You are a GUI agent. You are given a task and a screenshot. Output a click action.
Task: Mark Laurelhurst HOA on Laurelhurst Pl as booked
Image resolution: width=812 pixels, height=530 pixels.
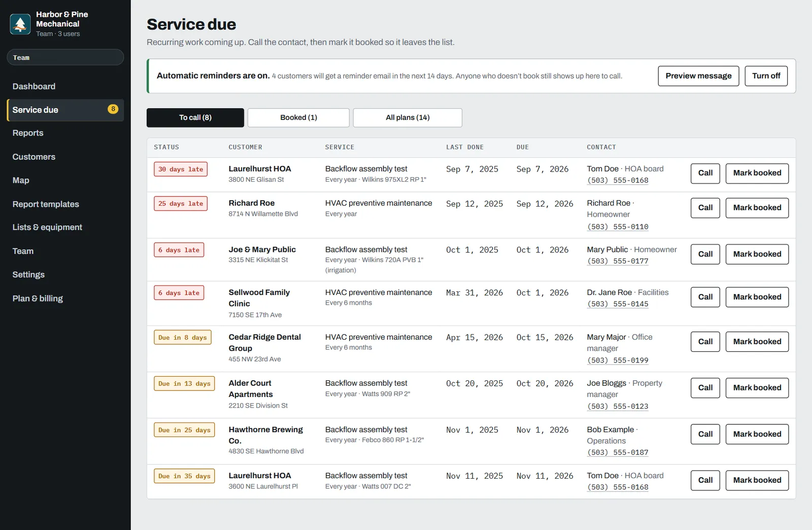[757, 480]
